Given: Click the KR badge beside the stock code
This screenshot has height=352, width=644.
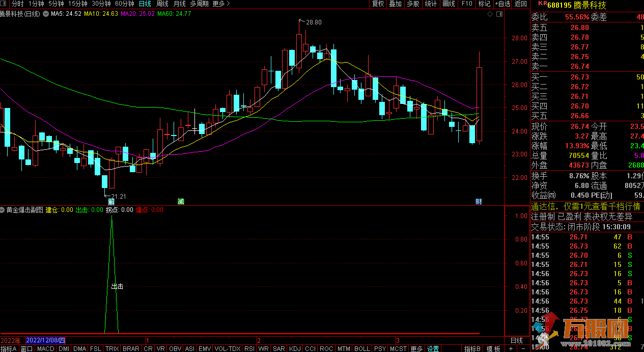Looking at the screenshot, I should point(542,4).
